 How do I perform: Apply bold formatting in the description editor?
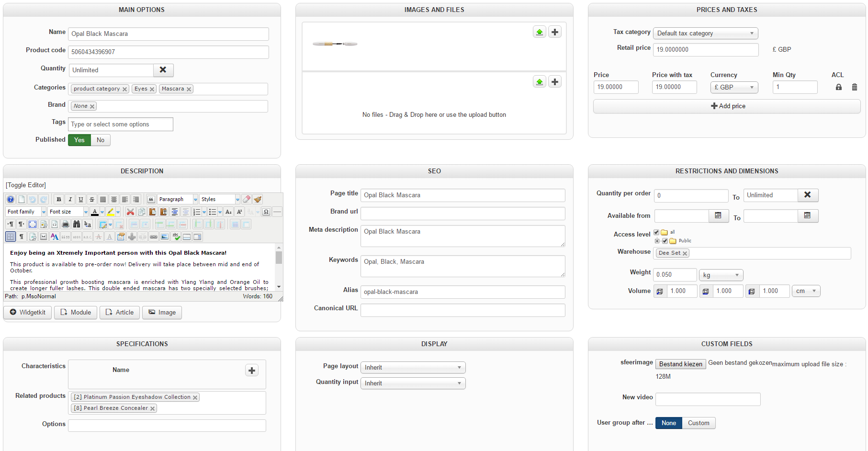[x=59, y=199]
